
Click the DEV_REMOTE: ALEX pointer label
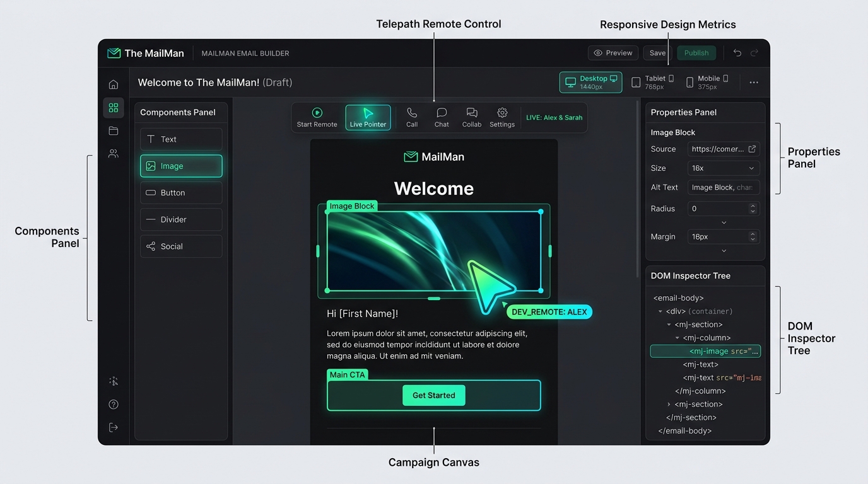[x=549, y=312]
